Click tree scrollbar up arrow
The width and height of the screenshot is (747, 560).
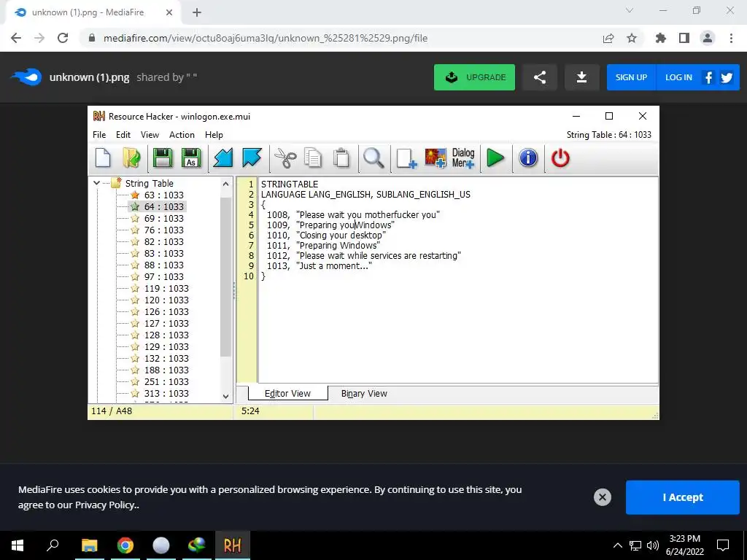(226, 183)
